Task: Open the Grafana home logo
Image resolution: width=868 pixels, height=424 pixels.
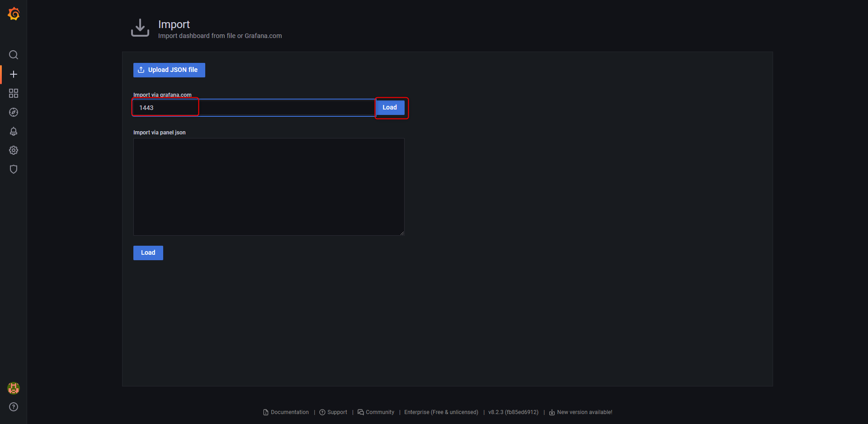Action: (14, 14)
